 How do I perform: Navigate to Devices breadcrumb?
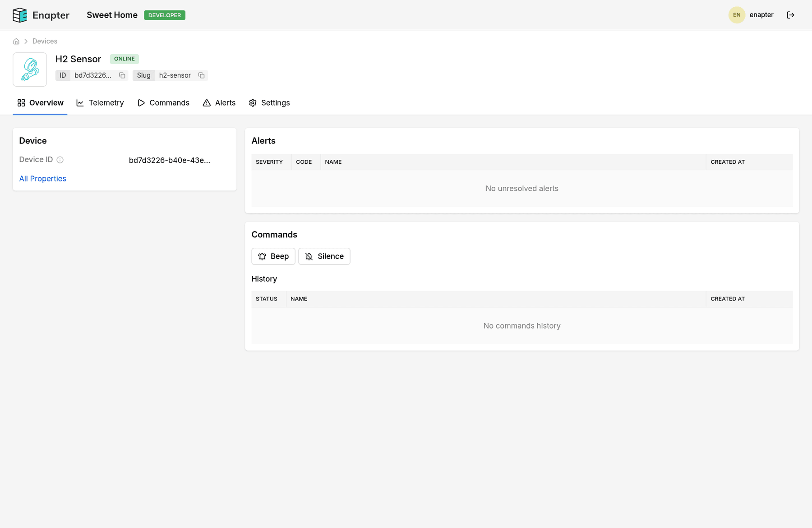point(45,42)
